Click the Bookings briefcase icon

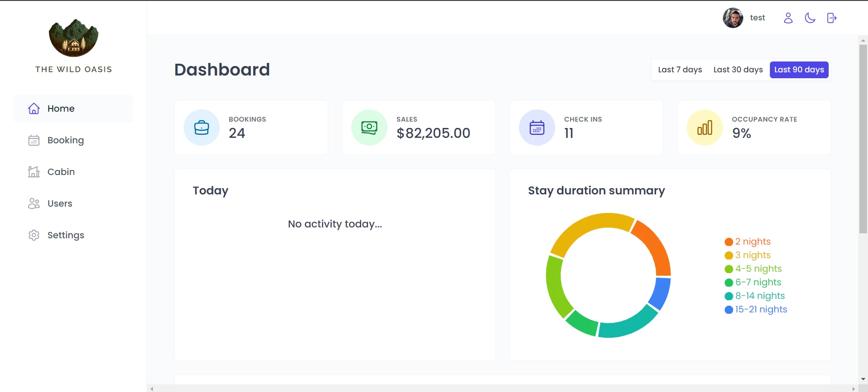click(x=202, y=128)
